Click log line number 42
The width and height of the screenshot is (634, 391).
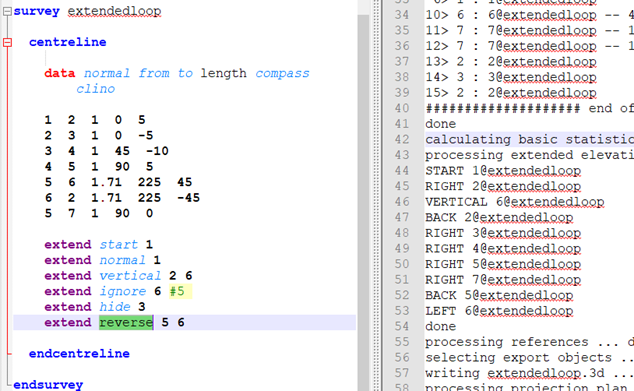click(402, 139)
